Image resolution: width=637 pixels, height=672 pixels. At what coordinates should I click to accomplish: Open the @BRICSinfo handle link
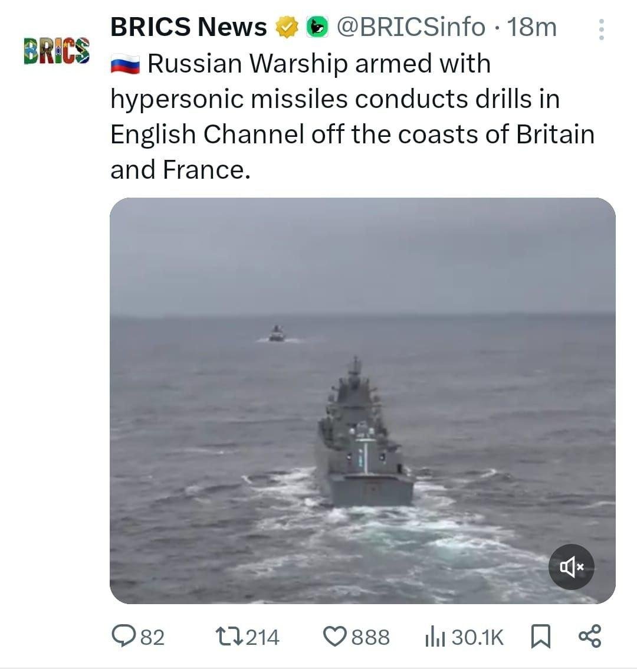tap(411, 27)
